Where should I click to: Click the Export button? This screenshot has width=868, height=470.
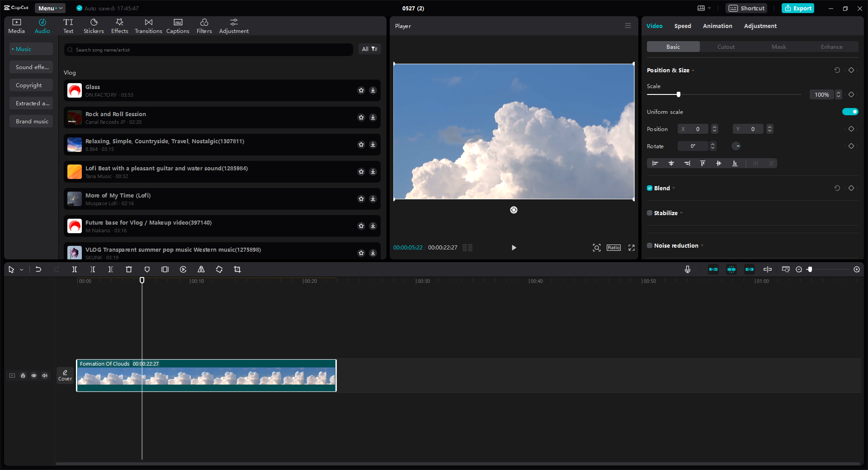click(x=797, y=8)
